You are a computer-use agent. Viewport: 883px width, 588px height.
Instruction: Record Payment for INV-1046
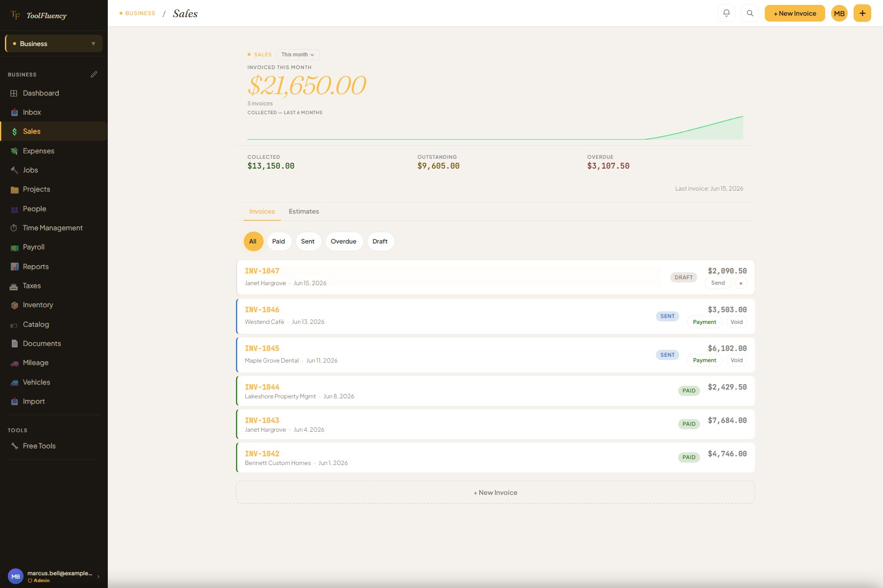704,322
